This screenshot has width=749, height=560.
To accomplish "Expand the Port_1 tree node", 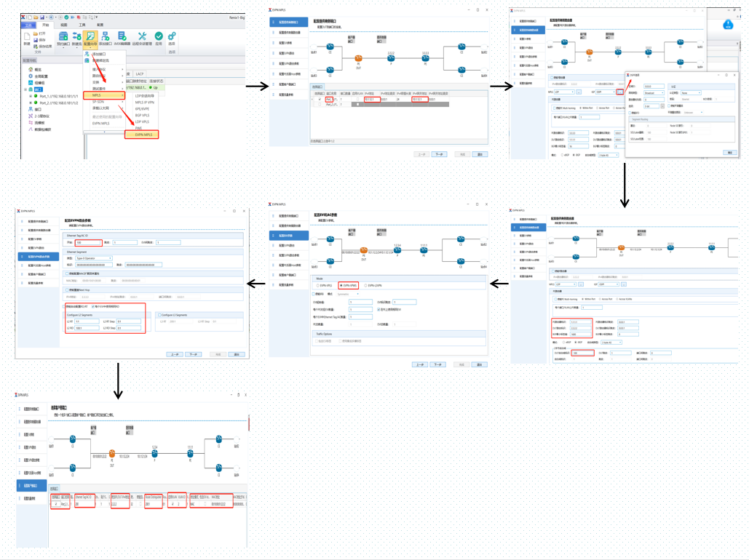I will coord(31,96).
